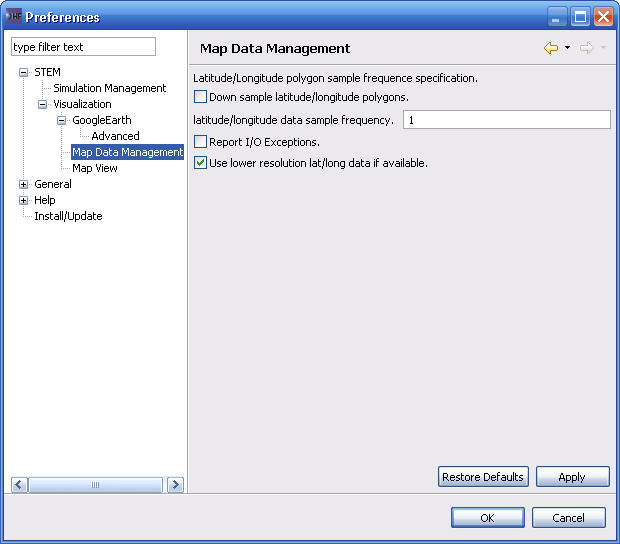The width and height of the screenshot is (620, 544).
Task: Click the back navigation arrow icon
Action: [551, 48]
